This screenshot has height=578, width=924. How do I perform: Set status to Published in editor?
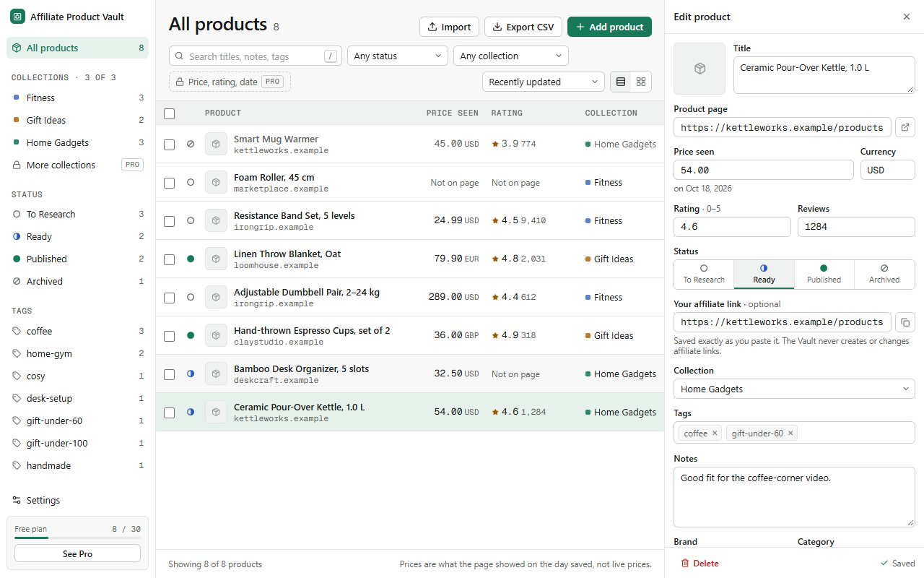(x=824, y=275)
